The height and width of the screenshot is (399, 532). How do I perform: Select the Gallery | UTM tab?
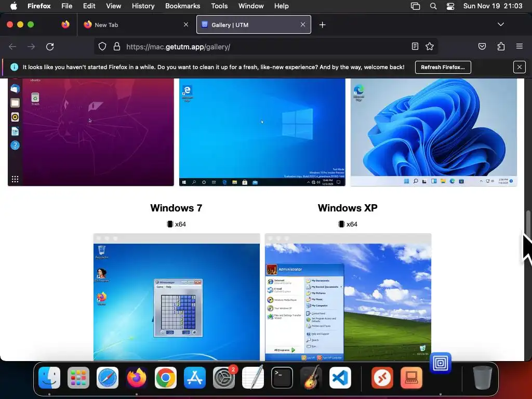[x=254, y=25]
